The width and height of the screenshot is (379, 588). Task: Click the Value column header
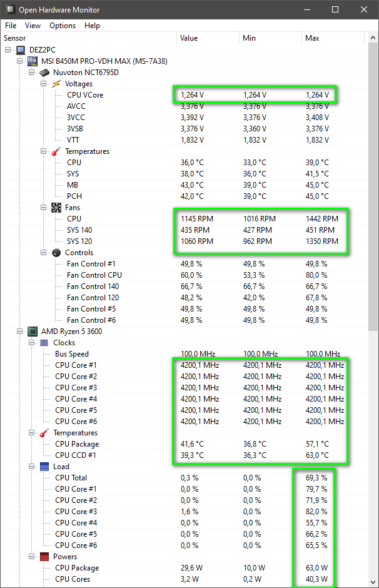click(x=208, y=38)
